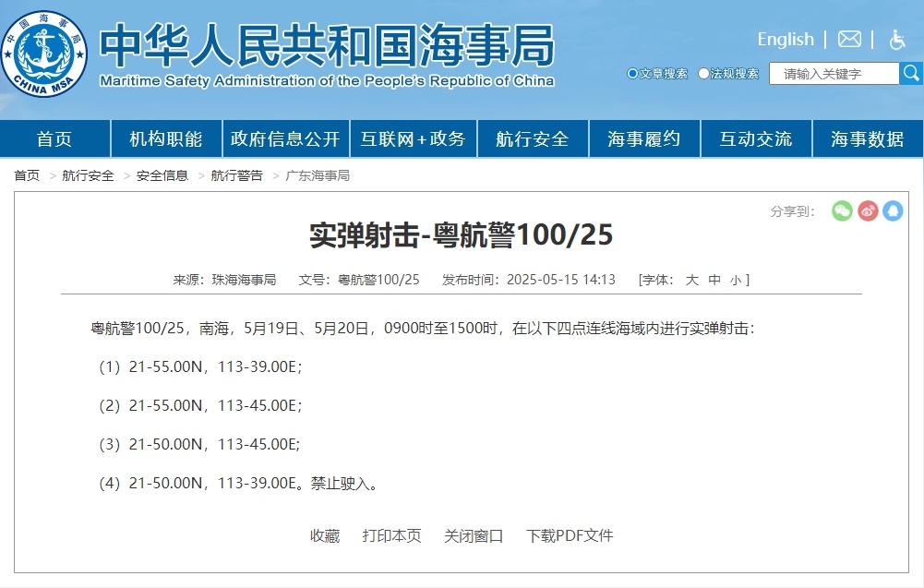Click the 打印本页 link

[x=392, y=535]
